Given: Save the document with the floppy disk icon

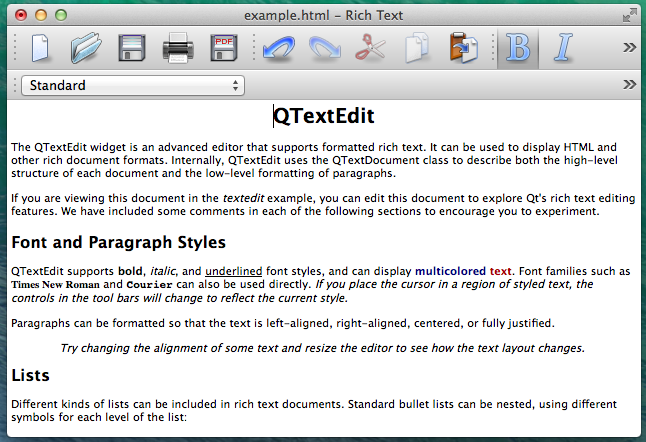Looking at the screenshot, I should coord(132,47).
